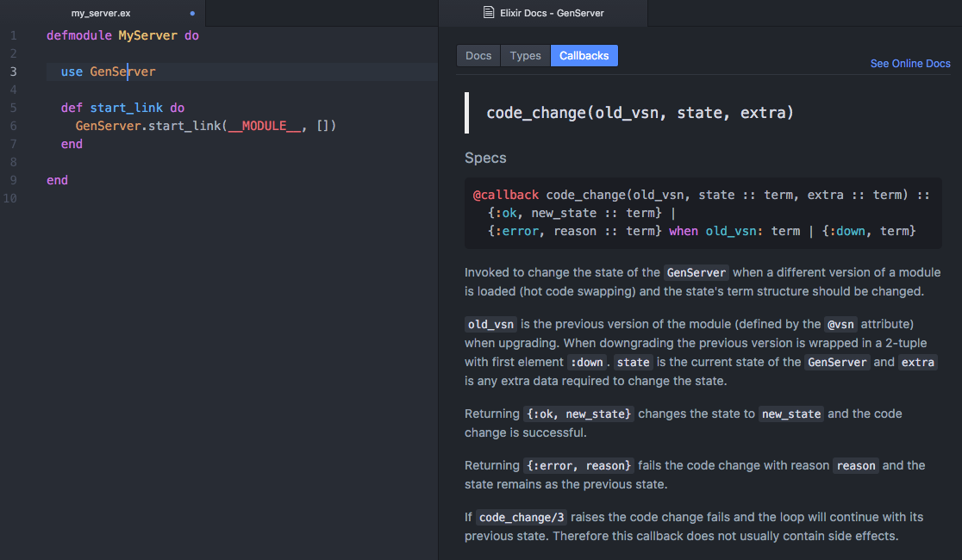962x560 pixels.
Task: Click line number 9 in the gutter
Action: pos(13,181)
